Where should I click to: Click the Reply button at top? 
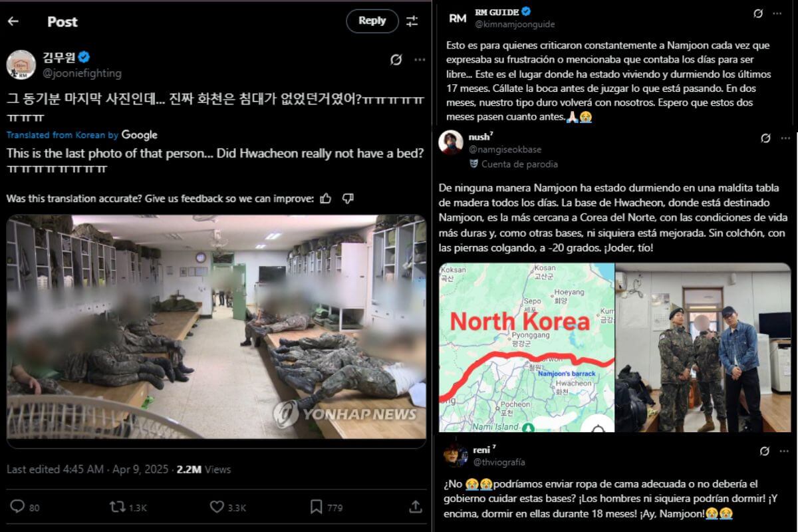372,21
